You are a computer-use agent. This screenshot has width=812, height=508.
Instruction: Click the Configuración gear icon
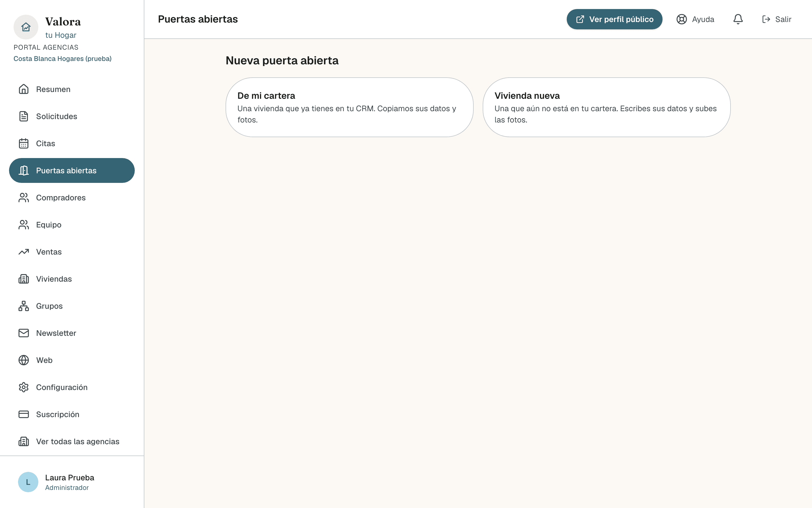pyautogui.click(x=23, y=387)
